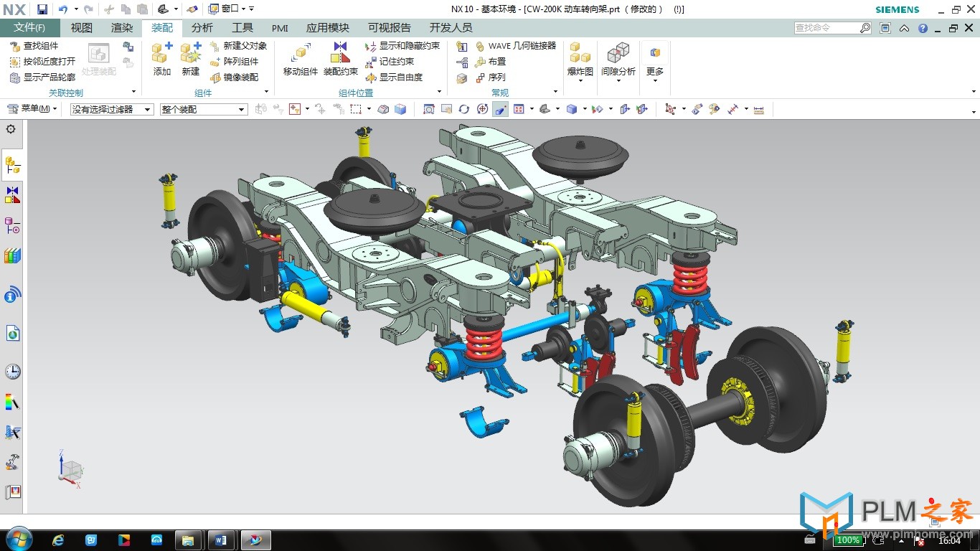
Task: Click Open by Proximity (按邻近度打开)
Action: click(43, 62)
